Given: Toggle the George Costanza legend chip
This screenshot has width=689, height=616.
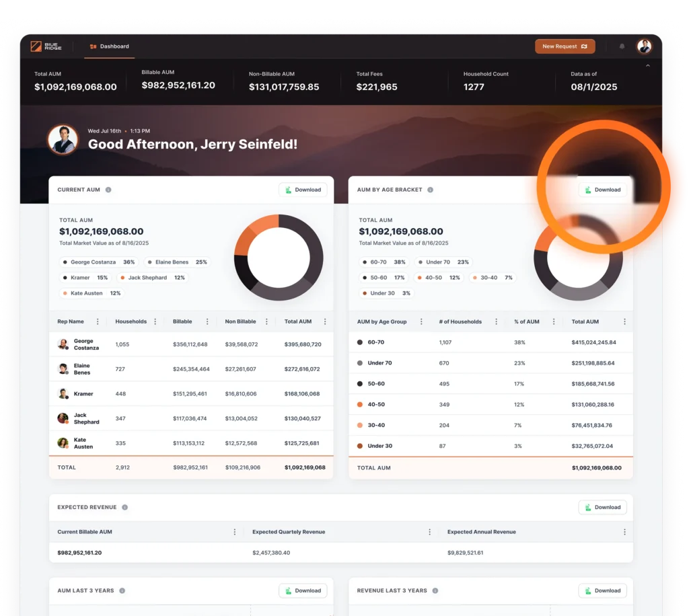Looking at the screenshot, I should [x=98, y=262].
